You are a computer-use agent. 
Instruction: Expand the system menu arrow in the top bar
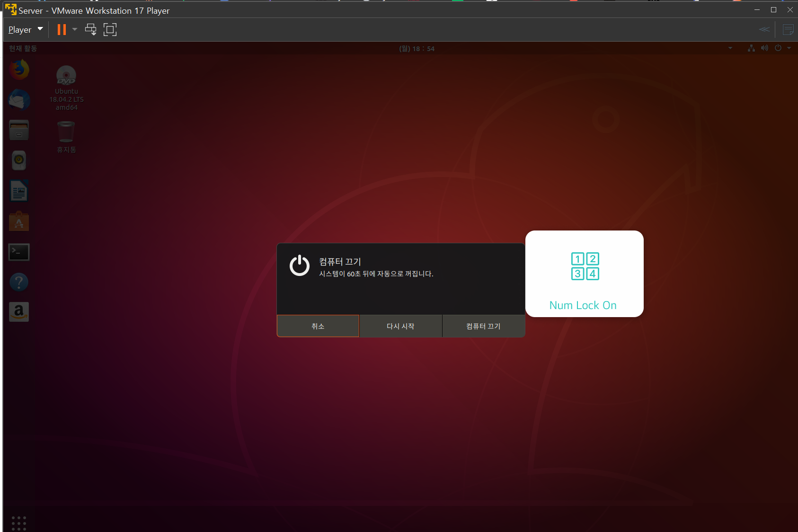click(789, 48)
